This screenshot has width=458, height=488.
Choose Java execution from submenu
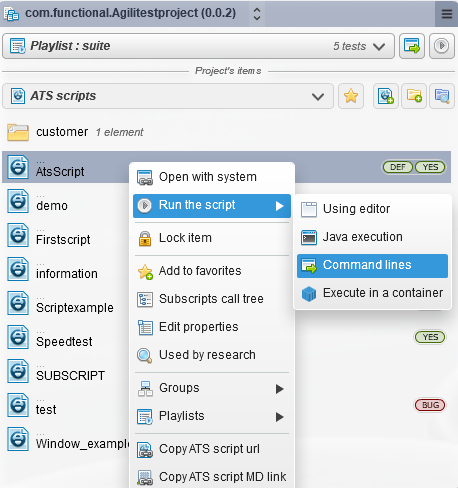click(372, 237)
